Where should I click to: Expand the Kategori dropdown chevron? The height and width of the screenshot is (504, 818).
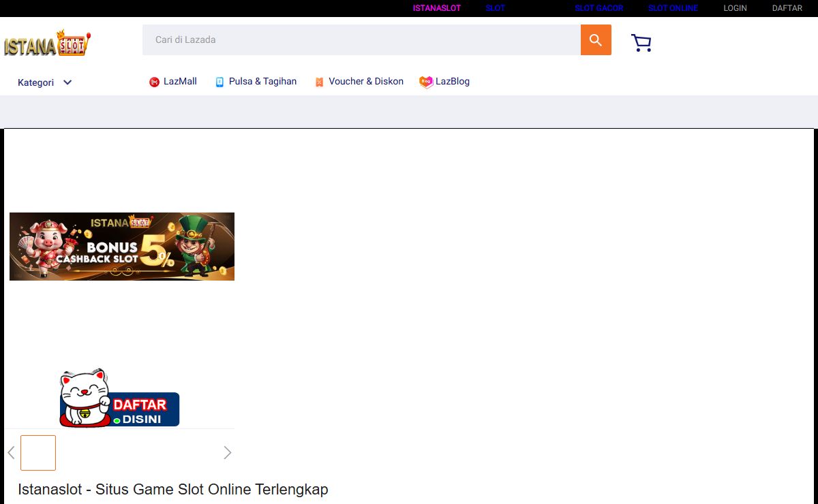click(67, 82)
